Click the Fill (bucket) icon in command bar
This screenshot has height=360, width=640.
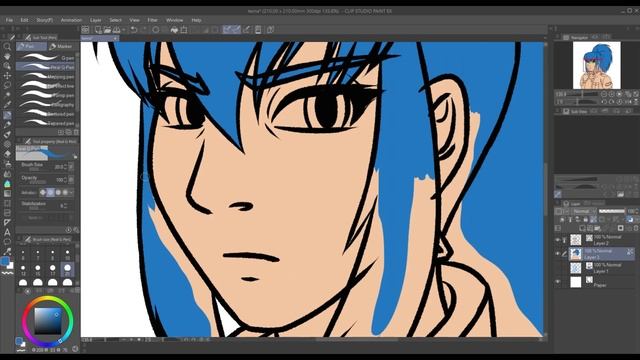[x=174, y=29]
